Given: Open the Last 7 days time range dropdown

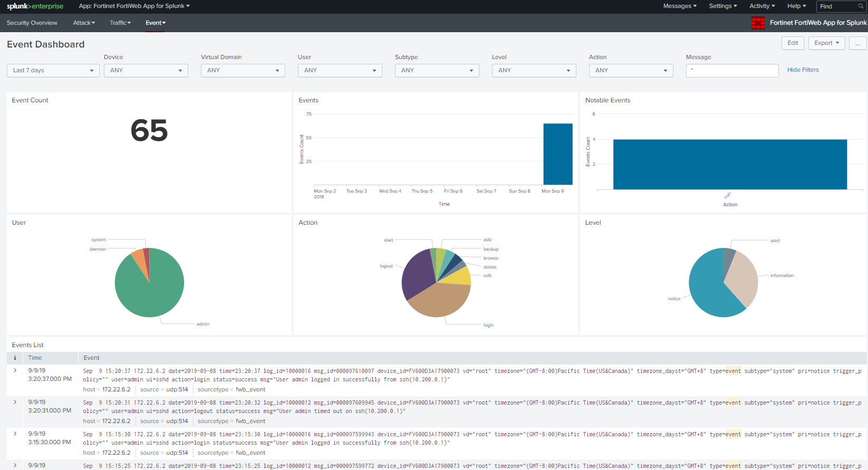Looking at the screenshot, I should (53, 71).
